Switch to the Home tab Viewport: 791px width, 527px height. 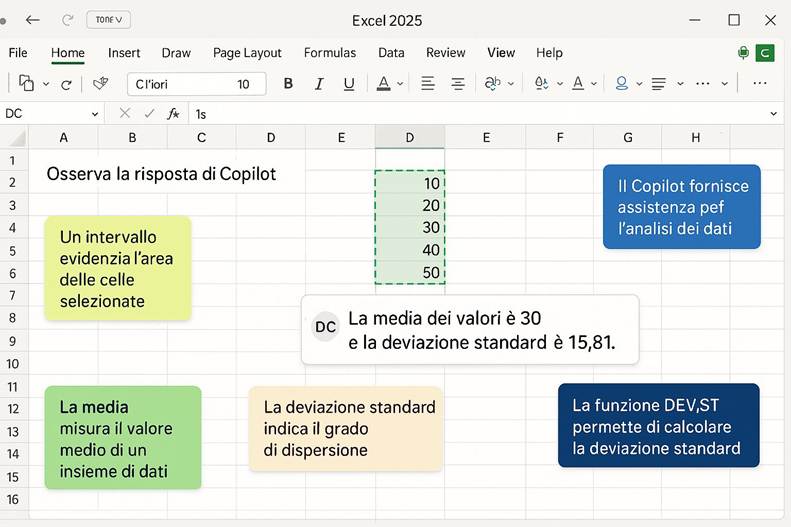click(68, 53)
